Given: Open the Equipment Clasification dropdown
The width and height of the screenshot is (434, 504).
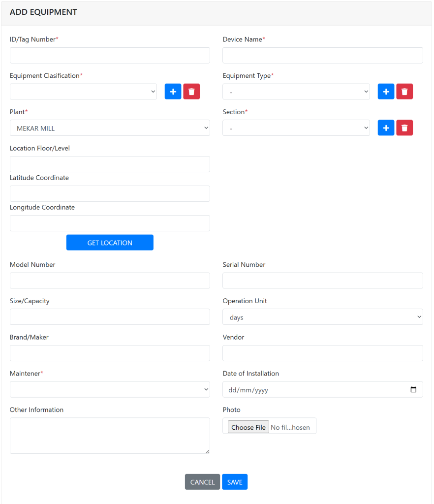Looking at the screenshot, I should pyautogui.click(x=83, y=92).
